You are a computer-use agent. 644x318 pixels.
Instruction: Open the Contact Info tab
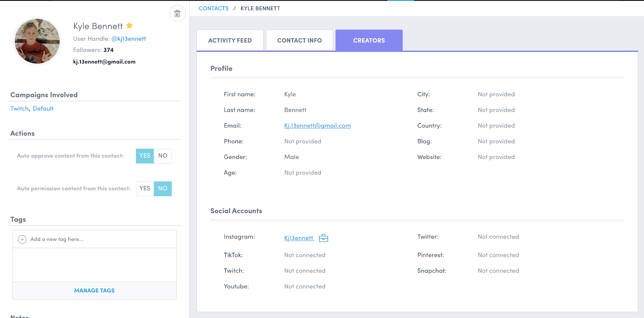pyautogui.click(x=299, y=41)
